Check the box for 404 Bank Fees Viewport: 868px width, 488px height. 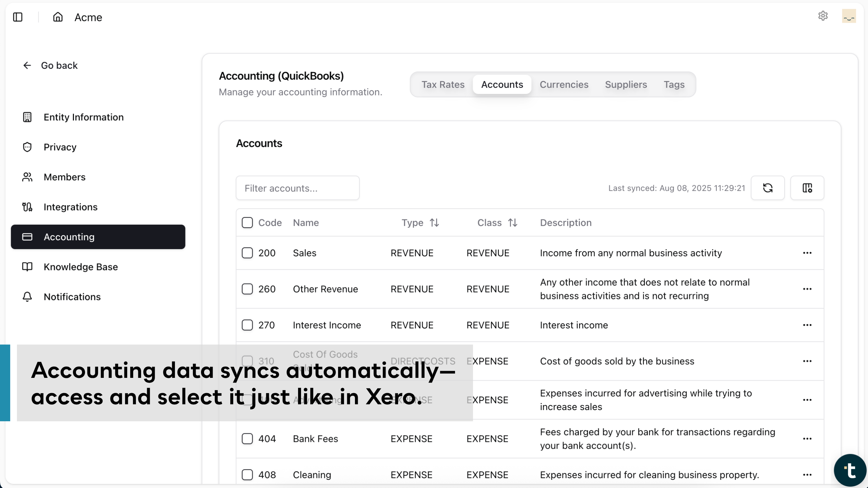tap(247, 439)
